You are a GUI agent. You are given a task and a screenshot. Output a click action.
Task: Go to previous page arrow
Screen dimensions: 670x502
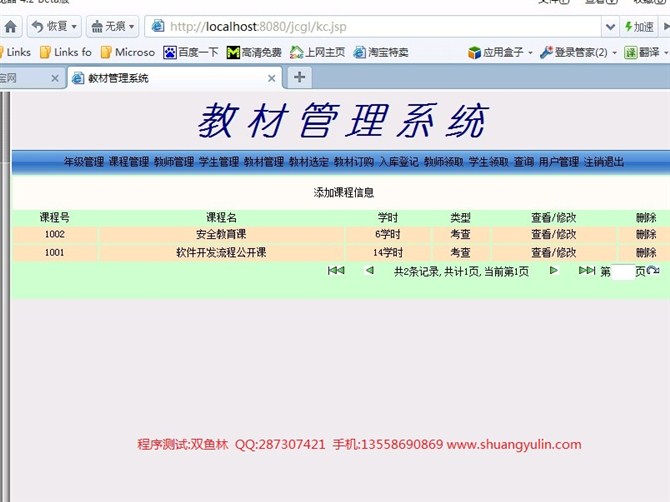[x=370, y=270]
